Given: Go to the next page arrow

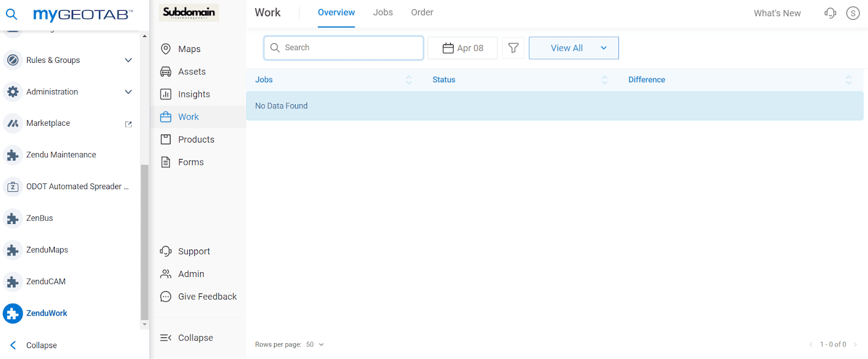Looking at the screenshot, I should [855, 344].
